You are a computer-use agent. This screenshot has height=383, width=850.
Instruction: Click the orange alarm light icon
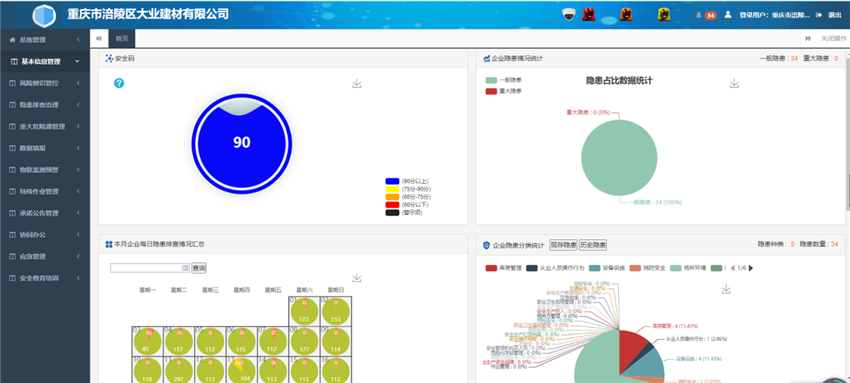626,15
